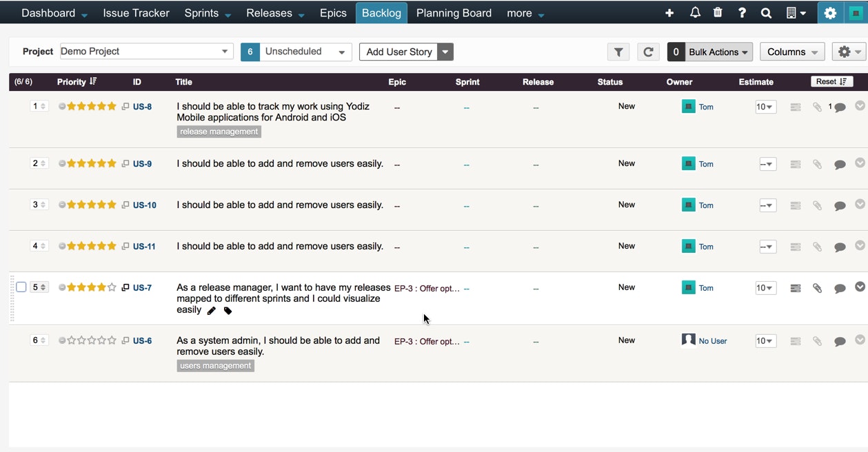Click owner Tom link in US-8 row
Screen dimensions: 868x452
(706, 107)
